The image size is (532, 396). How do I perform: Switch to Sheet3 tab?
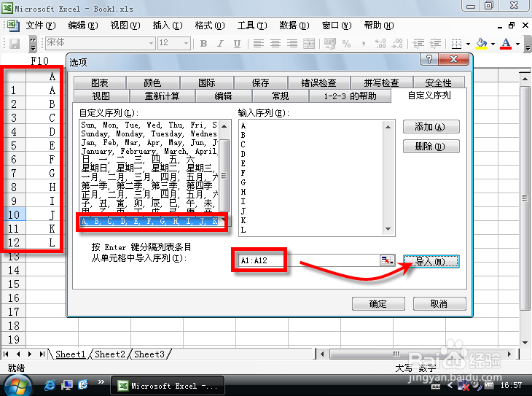click(x=149, y=354)
